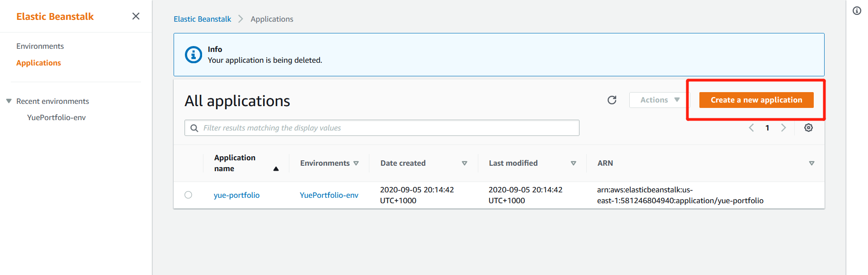Image resolution: width=868 pixels, height=275 pixels.
Task: Click the search magnifier icon
Action: 194,128
